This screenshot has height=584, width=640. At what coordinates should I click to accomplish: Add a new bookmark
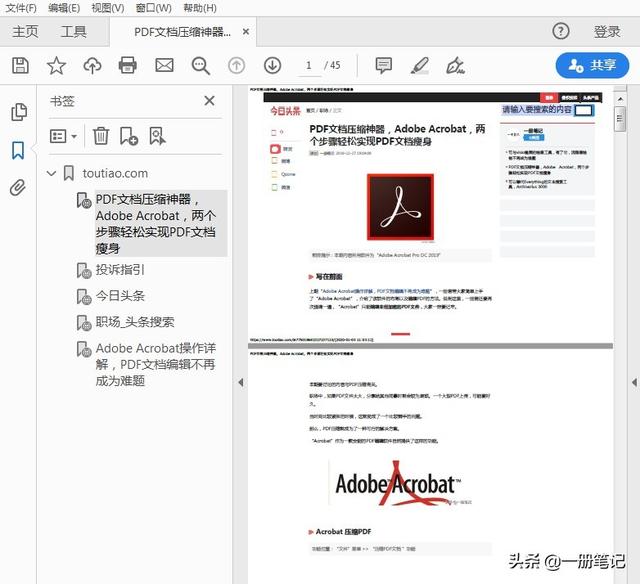point(129,136)
